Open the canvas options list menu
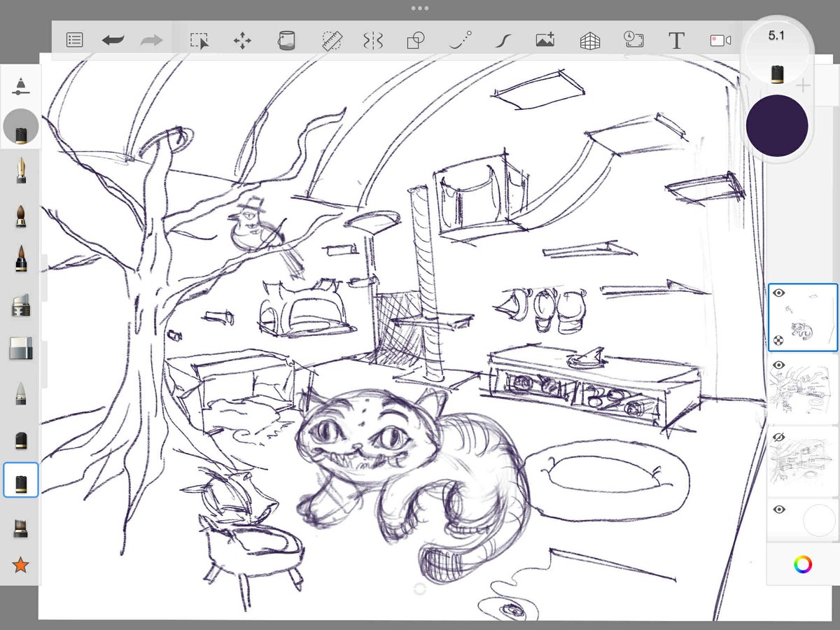 [74, 41]
